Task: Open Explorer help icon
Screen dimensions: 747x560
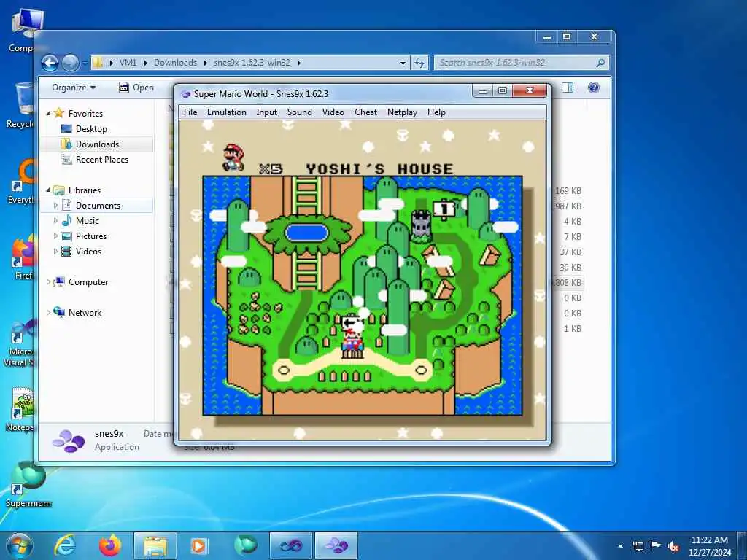Action: click(594, 87)
